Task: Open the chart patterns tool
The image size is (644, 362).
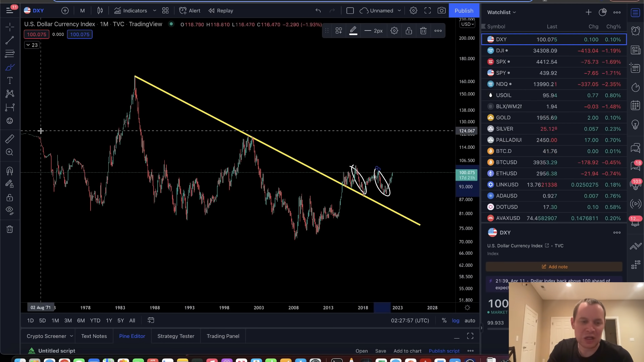Action: click(x=10, y=94)
